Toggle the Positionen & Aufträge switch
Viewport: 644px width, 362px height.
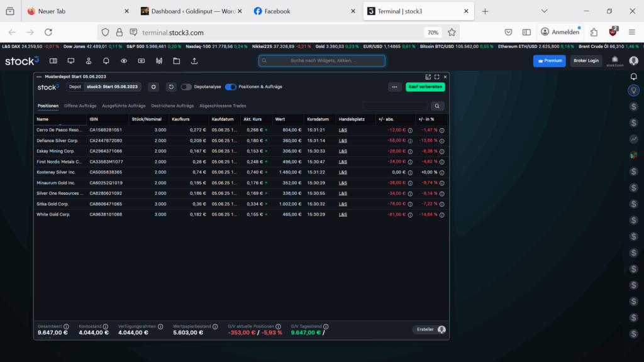pos(230,87)
